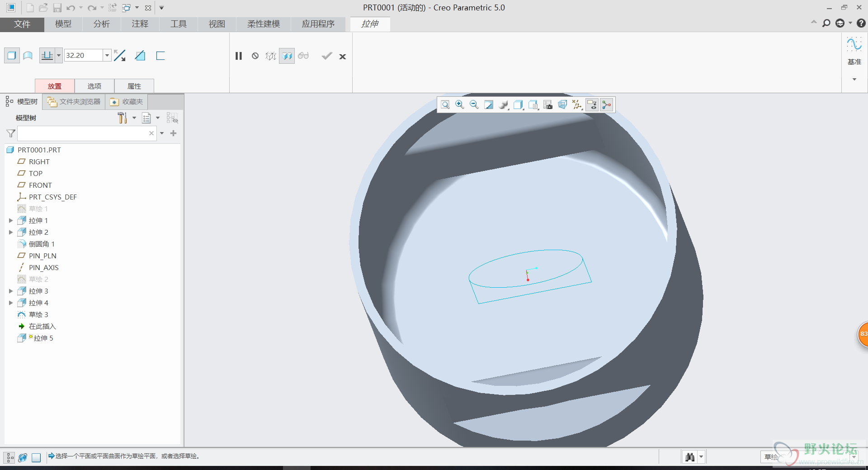Click the Regenerate icon
Image resolution: width=868 pixels, height=470 pixels.
pos(113,8)
